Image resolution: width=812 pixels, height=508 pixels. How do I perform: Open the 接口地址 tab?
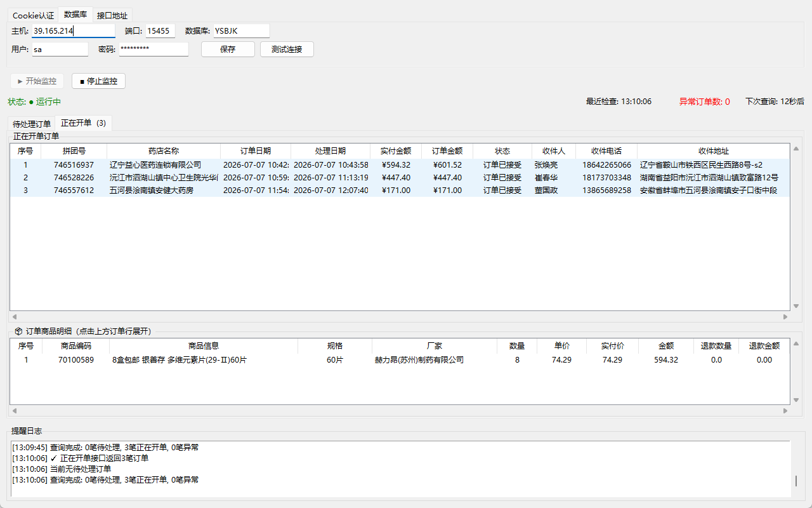[112, 15]
